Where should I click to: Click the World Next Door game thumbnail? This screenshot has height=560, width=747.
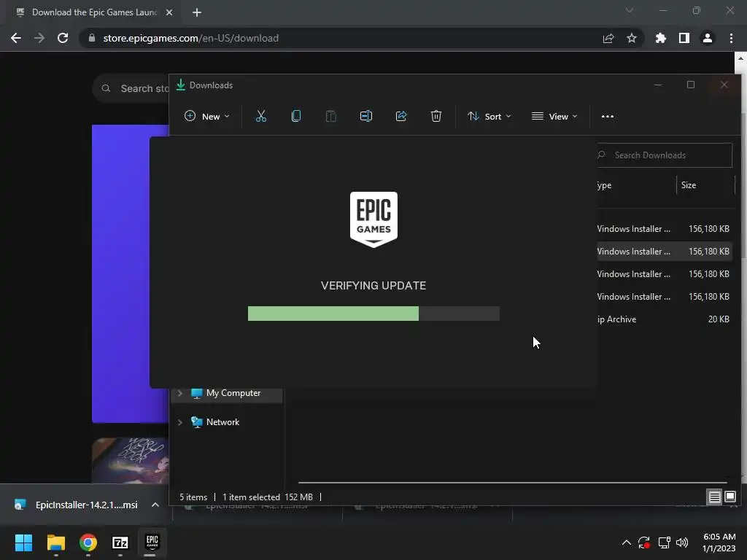pyautogui.click(x=131, y=461)
